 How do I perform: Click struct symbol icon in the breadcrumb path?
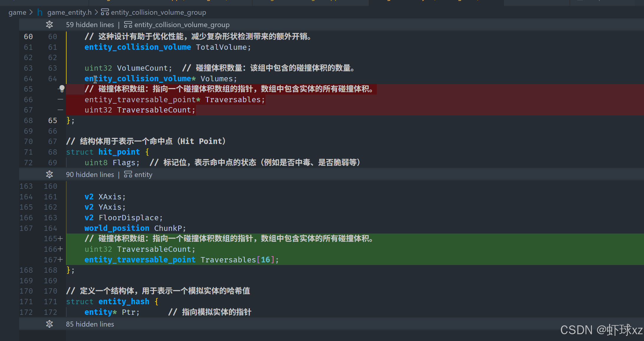click(105, 12)
